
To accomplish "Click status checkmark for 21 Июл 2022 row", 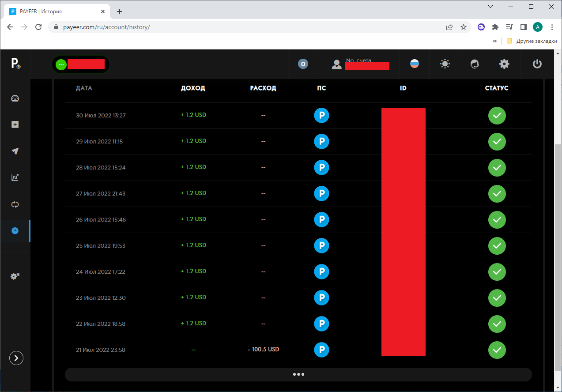I will coord(497,350).
